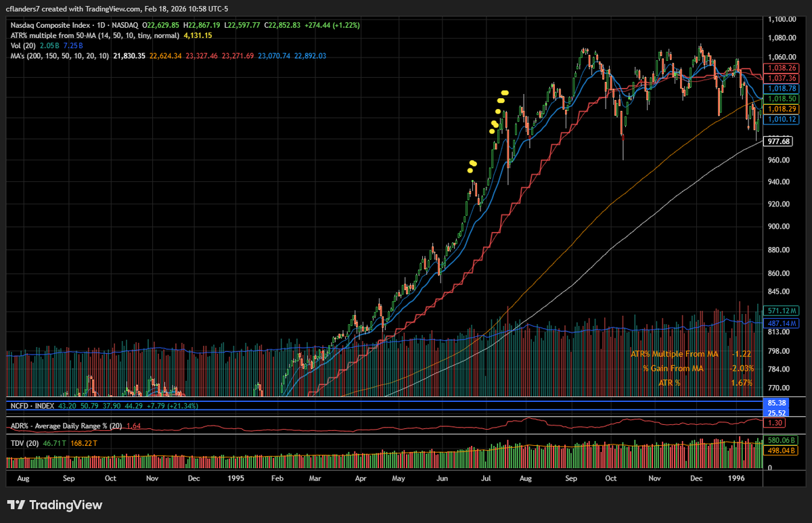Image resolution: width=812 pixels, height=523 pixels.
Task: Click the 200-MA value 21,830.35
Action: pos(129,55)
